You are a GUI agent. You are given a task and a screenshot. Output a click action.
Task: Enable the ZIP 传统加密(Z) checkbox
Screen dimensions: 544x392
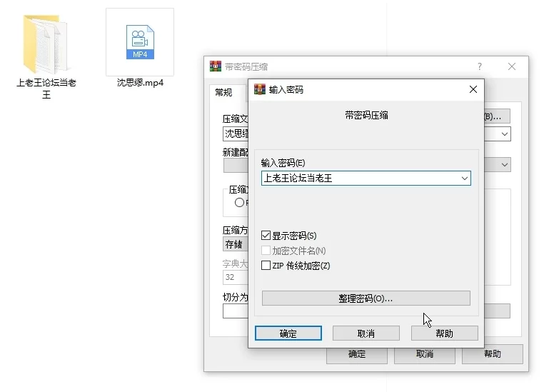[266, 266]
